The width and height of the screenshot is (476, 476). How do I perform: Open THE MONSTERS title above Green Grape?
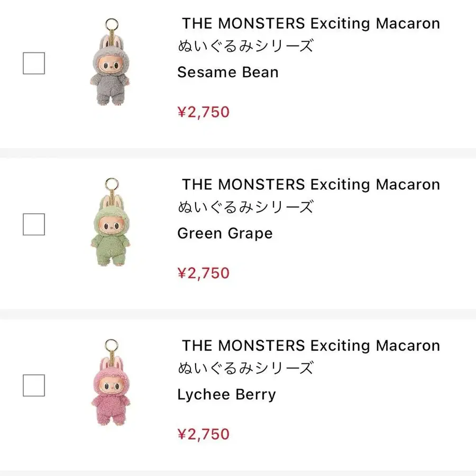[x=310, y=185]
